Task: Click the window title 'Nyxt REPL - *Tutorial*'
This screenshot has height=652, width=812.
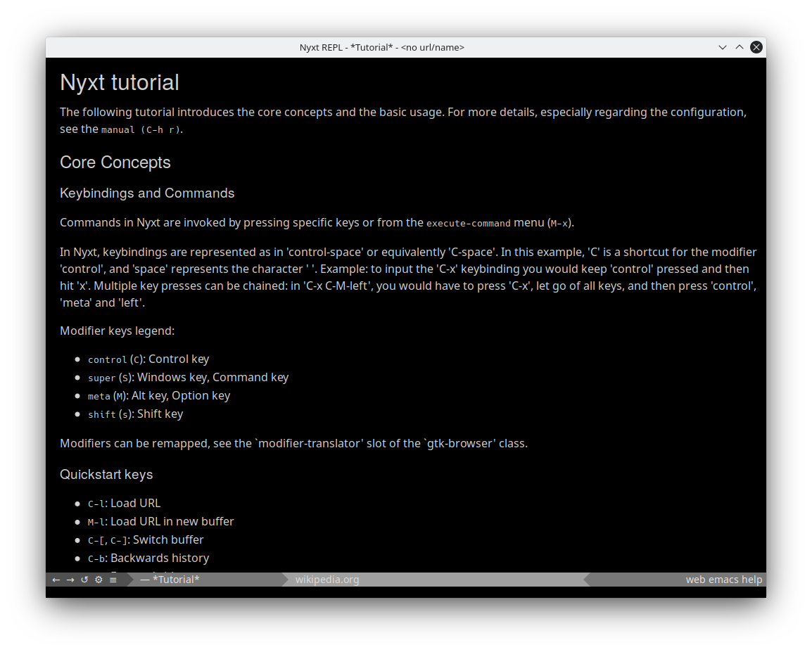Action: pos(346,47)
